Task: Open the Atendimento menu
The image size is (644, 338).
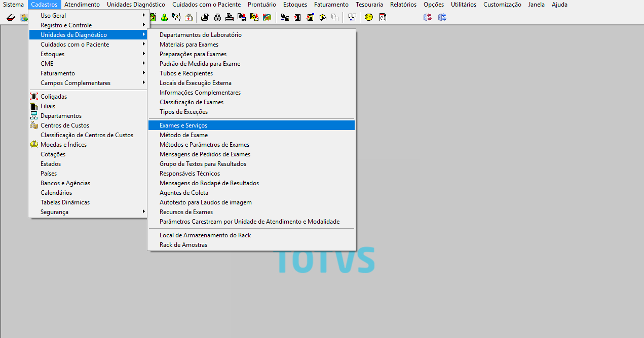Action: click(82, 5)
